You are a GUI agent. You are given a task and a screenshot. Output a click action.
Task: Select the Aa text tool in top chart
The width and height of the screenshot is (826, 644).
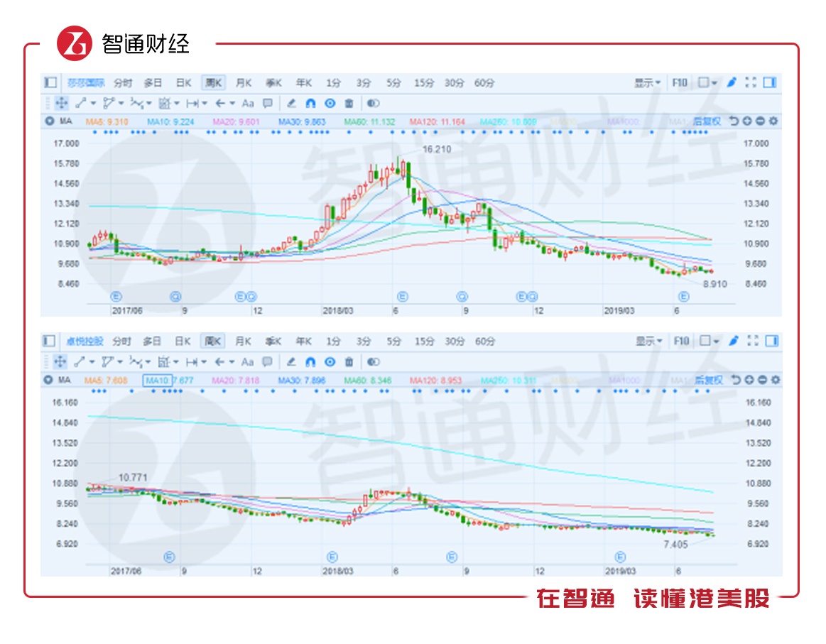(248, 103)
